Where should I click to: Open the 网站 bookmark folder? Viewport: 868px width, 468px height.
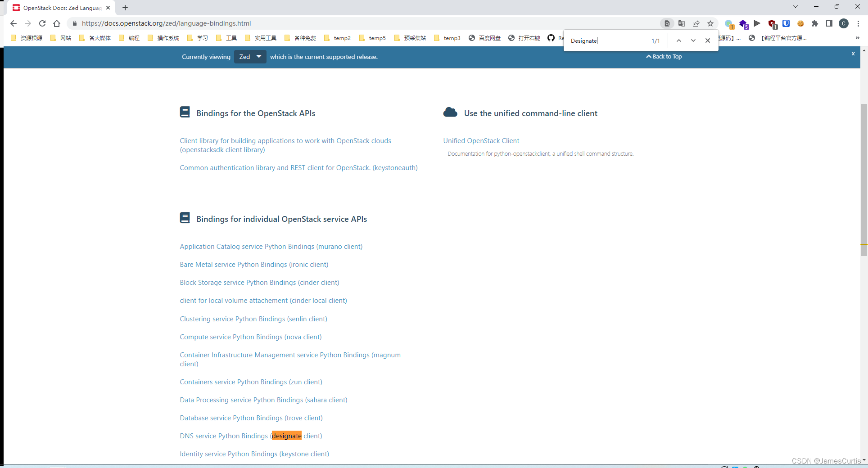[x=61, y=38]
